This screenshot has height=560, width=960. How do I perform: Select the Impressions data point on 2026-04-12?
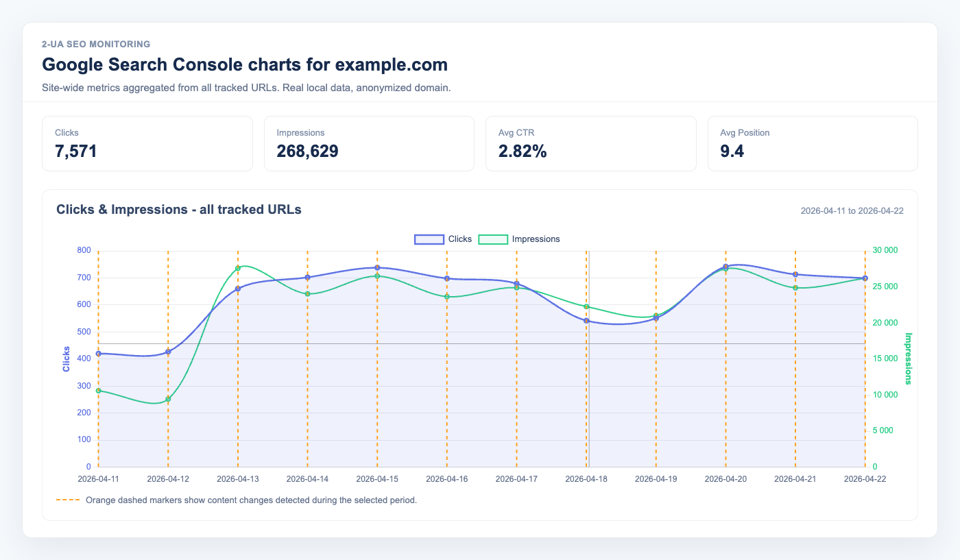pyautogui.click(x=168, y=399)
